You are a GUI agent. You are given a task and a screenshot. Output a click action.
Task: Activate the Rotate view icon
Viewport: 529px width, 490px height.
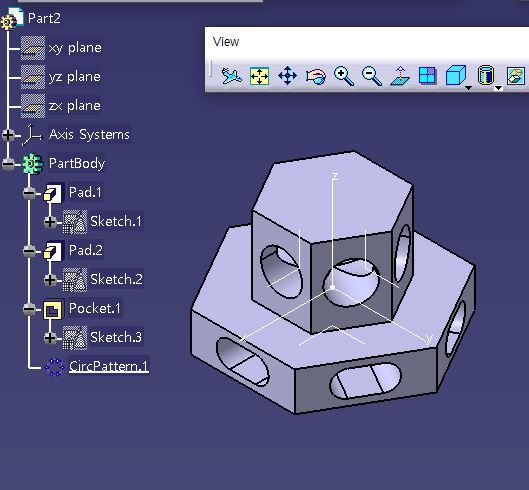click(316, 76)
